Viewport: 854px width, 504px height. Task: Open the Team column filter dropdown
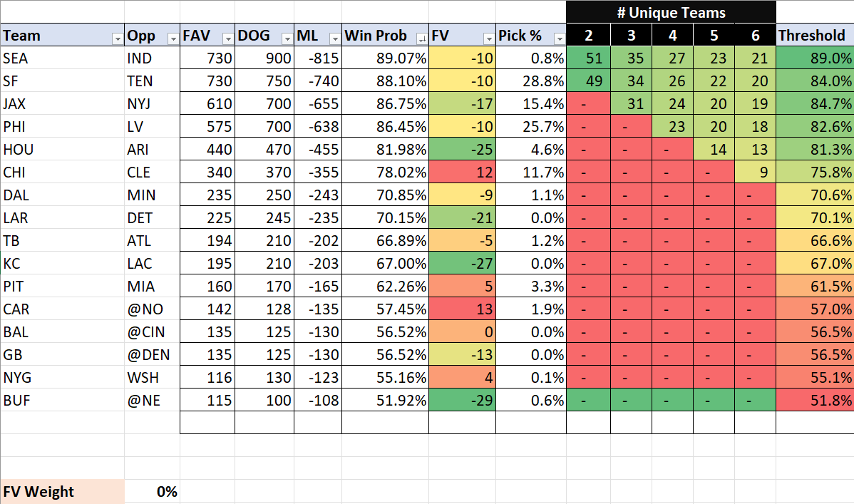coord(117,38)
